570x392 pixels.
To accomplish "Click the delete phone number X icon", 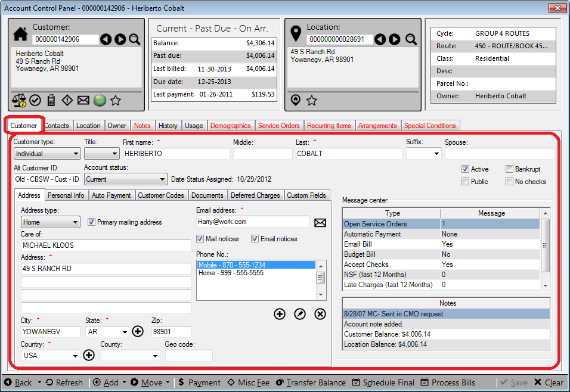I will pos(320,314).
